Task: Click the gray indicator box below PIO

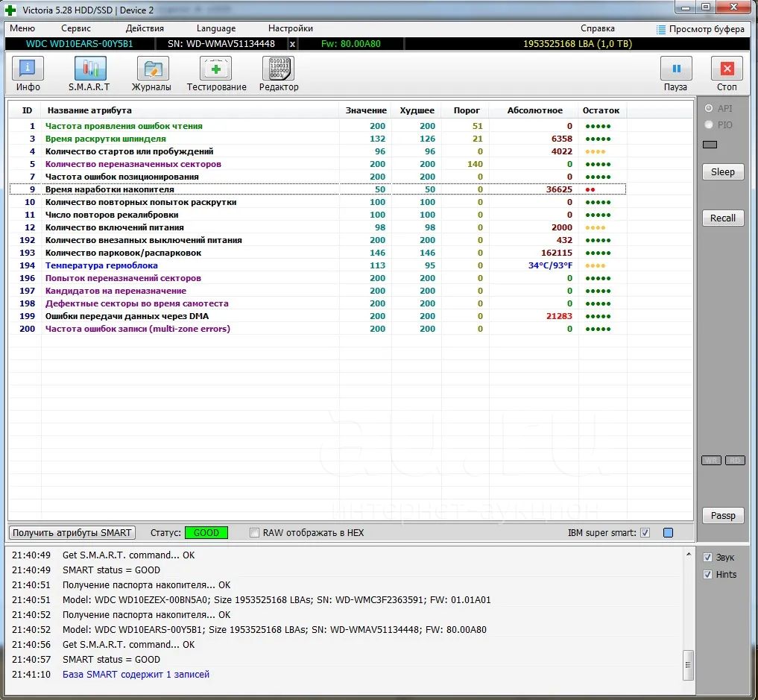Action: [710, 145]
